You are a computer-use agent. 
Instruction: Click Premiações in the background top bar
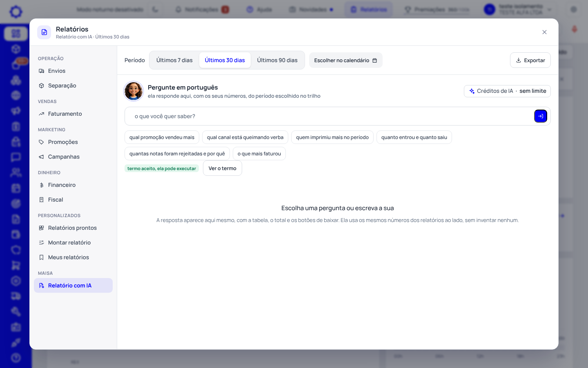(437, 9)
